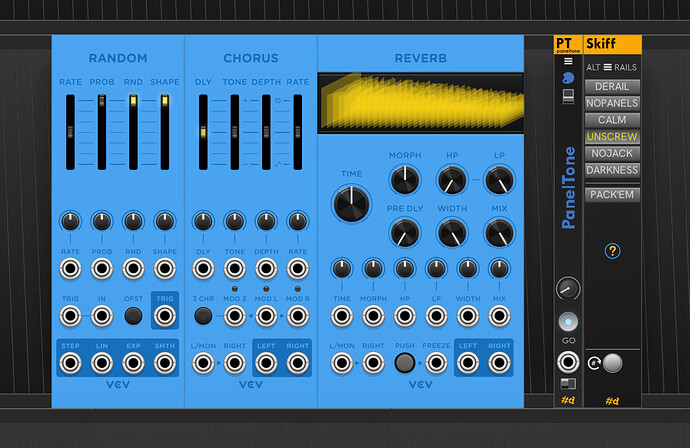The image size is (690, 448).
Task: Click the Random module TRIG input jack
Action: pos(70,316)
